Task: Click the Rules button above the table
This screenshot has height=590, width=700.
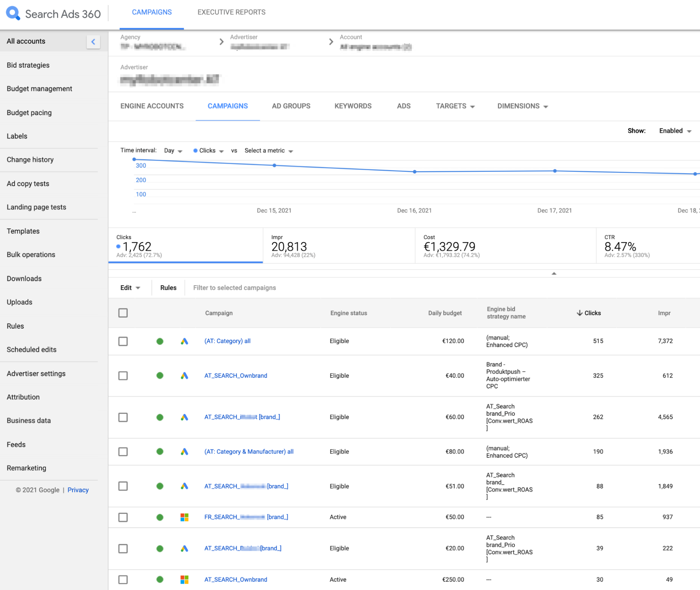Action: pos(168,287)
